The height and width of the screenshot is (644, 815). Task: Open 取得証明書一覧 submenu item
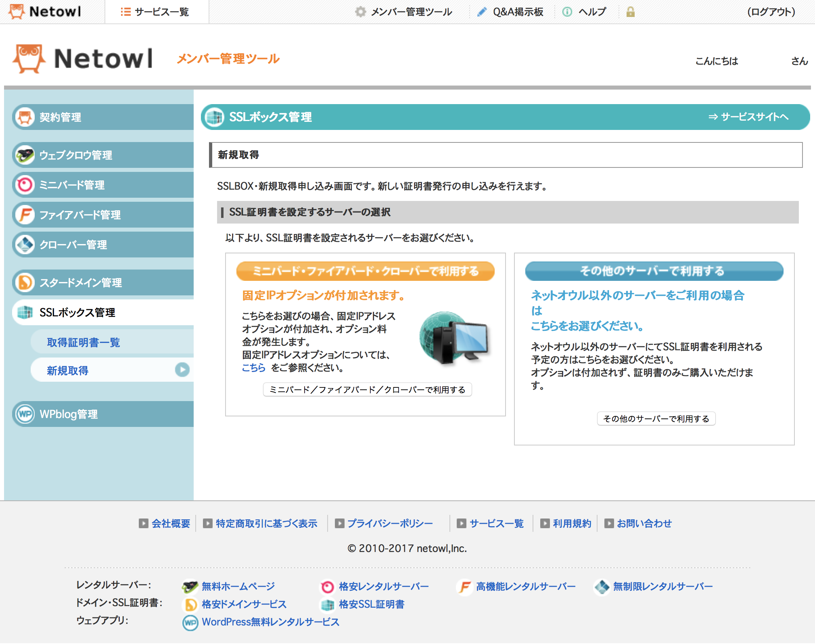[112, 342]
